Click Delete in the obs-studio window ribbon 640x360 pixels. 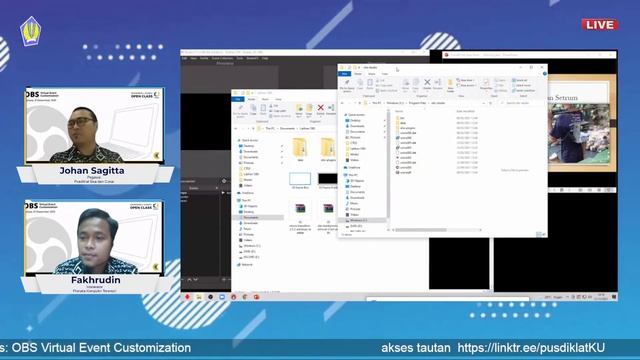coord(427,84)
